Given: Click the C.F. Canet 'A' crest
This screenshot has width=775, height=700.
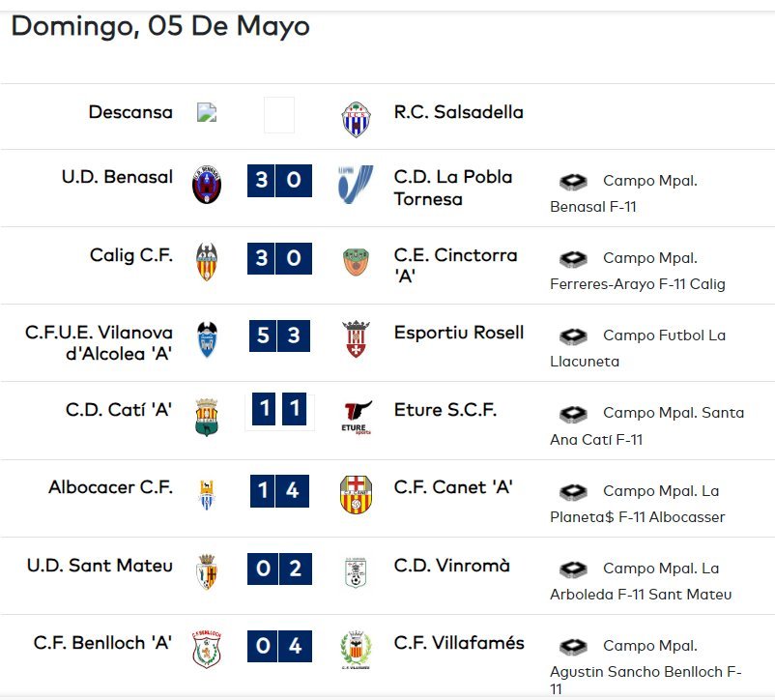Looking at the screenshot, I should click(x=356, y=494).
